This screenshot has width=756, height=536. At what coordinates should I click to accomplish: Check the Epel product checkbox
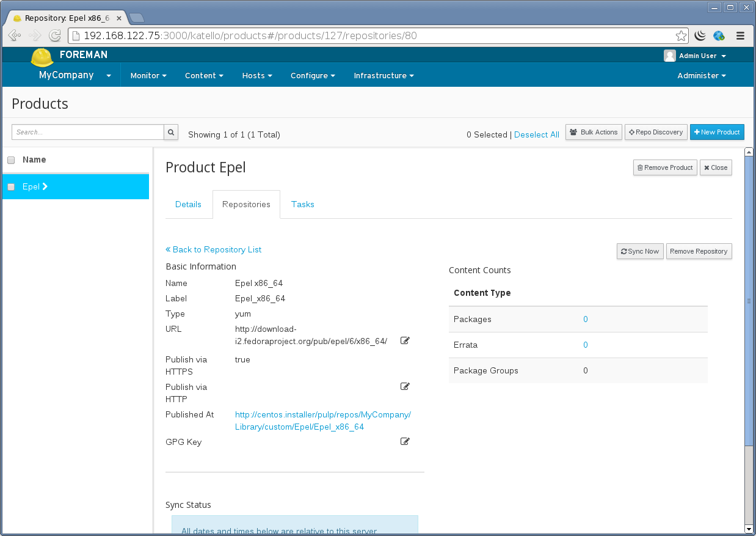pyautogui.click(x=11, y=187)
